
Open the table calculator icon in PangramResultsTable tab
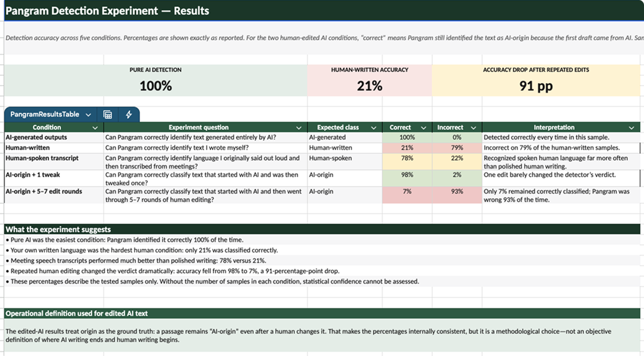point(108,115)
